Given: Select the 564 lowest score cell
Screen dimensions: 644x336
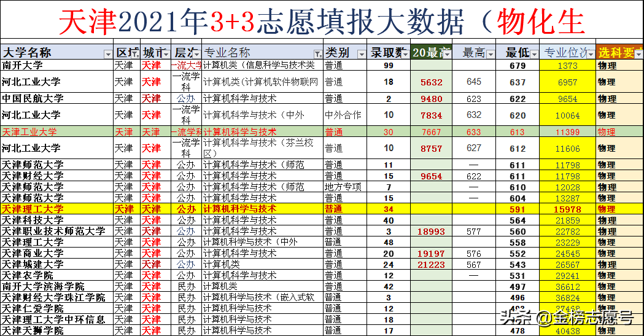Looking at the screenshot, I should 518,220.
